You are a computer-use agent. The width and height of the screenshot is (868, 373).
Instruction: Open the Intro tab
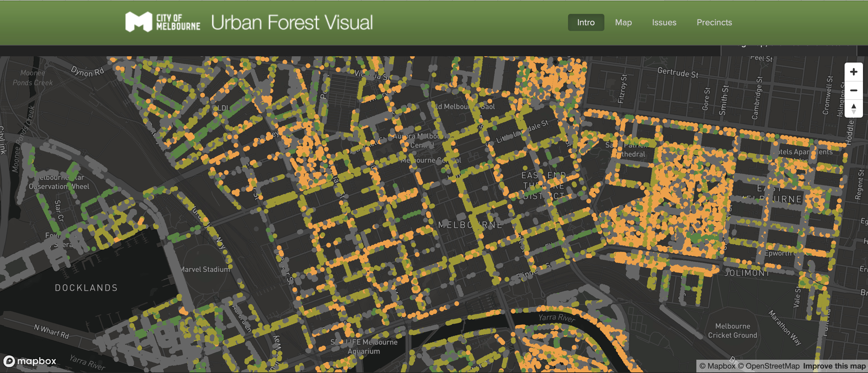click(586, 22)
